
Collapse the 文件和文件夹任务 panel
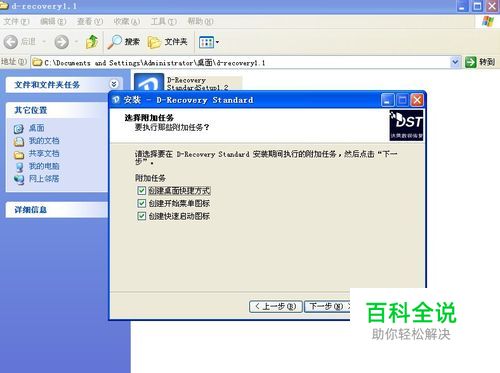[114, 84]
